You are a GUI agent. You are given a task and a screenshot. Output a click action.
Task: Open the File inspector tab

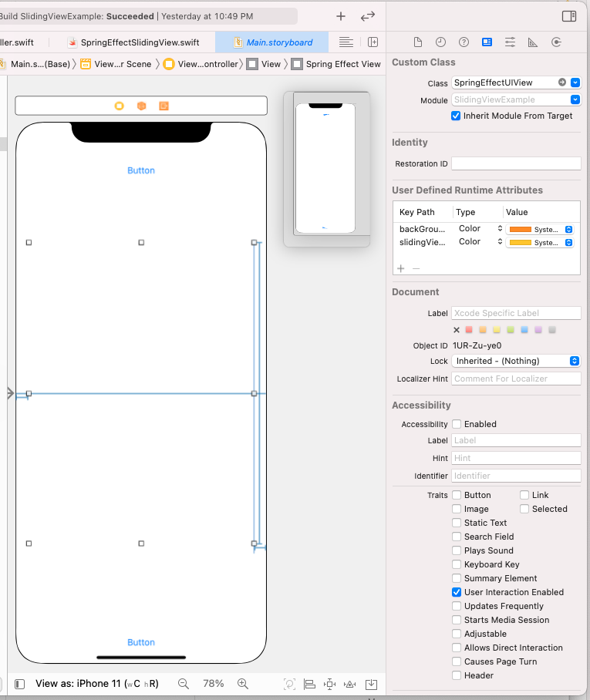(417, 42)
